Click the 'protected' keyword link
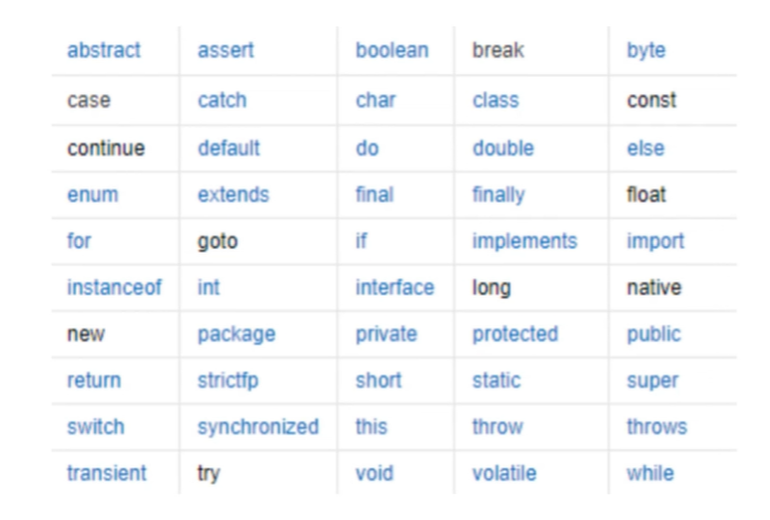The width and height of the screenshot is (770, 520). click(515, 334)
